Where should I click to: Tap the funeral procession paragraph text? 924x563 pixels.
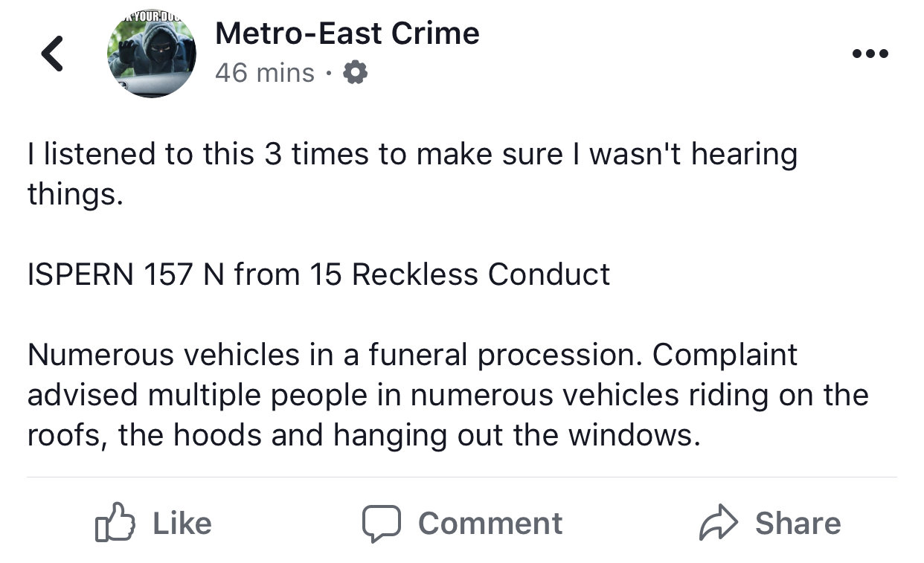click(x=448, y=395)
